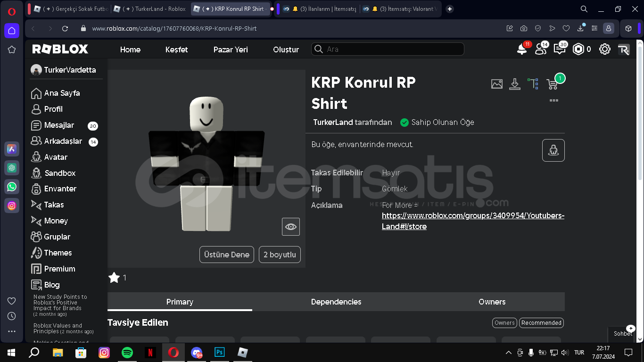This screenshot has width=644, height=362.
Task: Open Blog in sidebar
Action: (x=45, y=285)
